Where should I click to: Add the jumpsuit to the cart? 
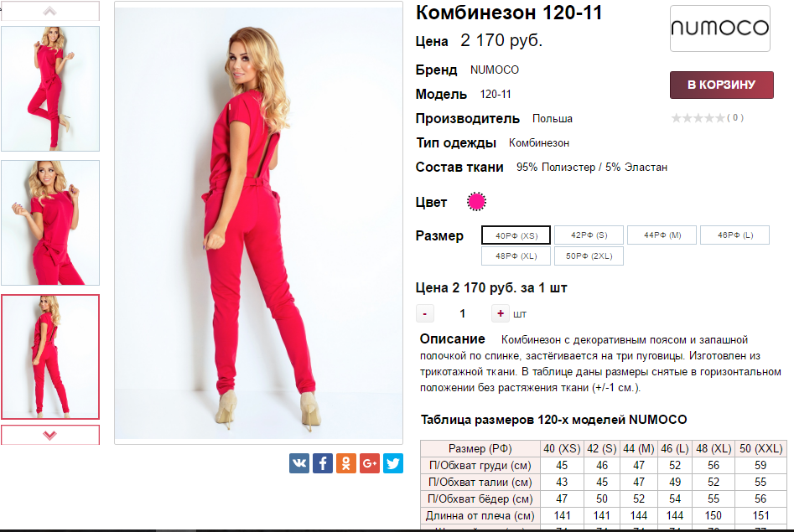[x=722, y=85]
